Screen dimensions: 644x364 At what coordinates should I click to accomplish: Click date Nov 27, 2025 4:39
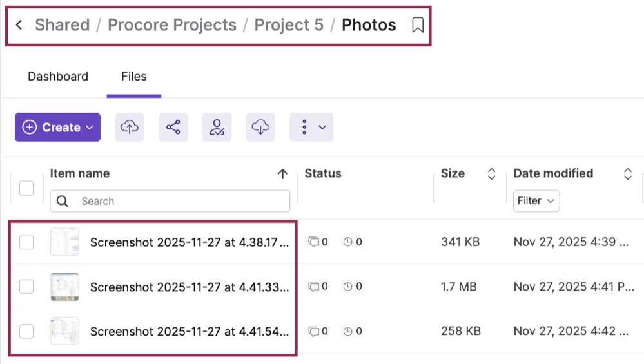(x=571, y=242)
